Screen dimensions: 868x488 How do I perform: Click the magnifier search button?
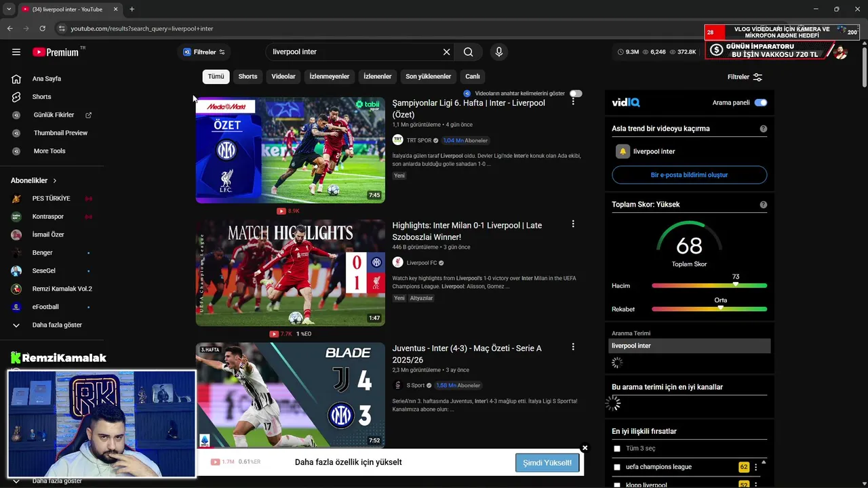click(469, 52)
